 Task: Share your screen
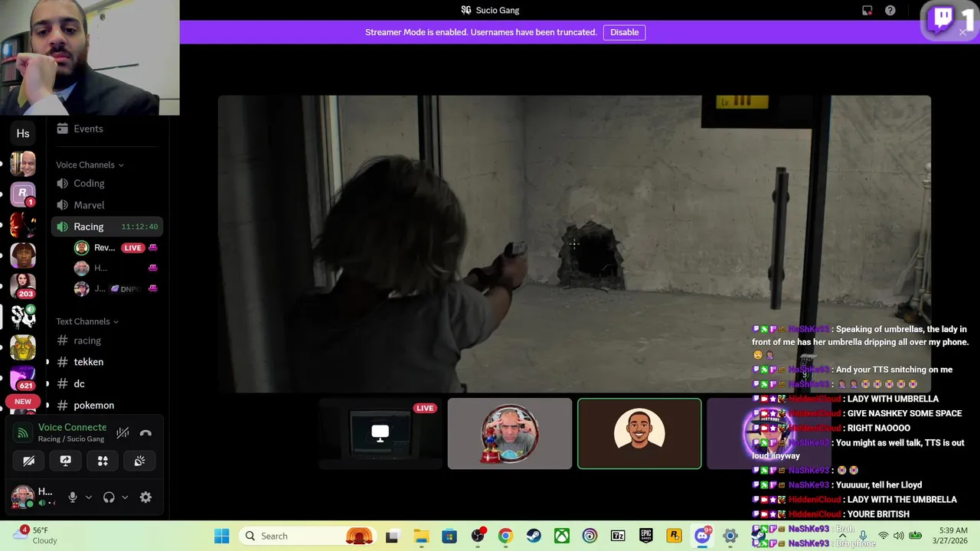(66, 461)
